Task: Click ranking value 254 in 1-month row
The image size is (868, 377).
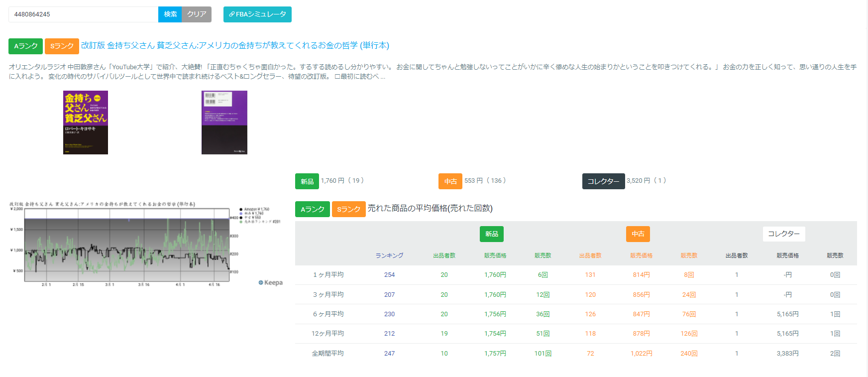Action: tap(389, 275)
